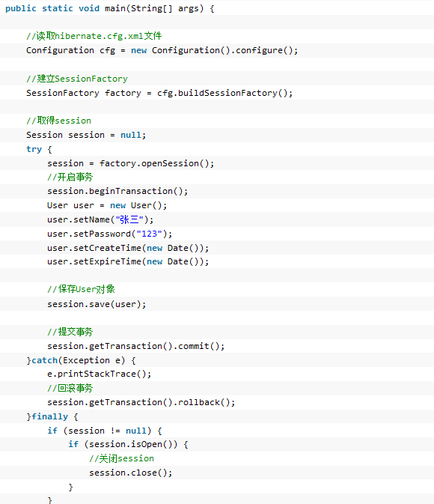434x504 pixels.
Task: Click the user.setPassword("123") line
Action: coord(109,234)
